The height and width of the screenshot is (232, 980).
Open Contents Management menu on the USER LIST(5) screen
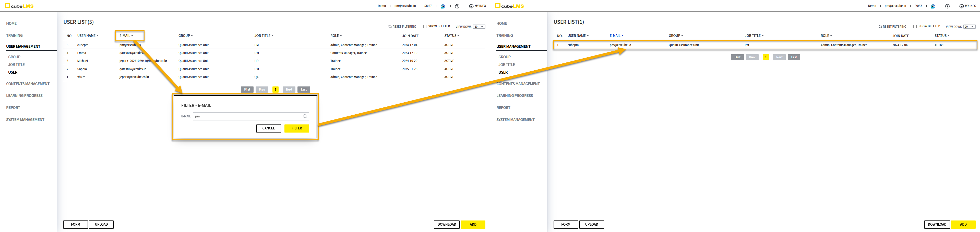click(28, 84)
